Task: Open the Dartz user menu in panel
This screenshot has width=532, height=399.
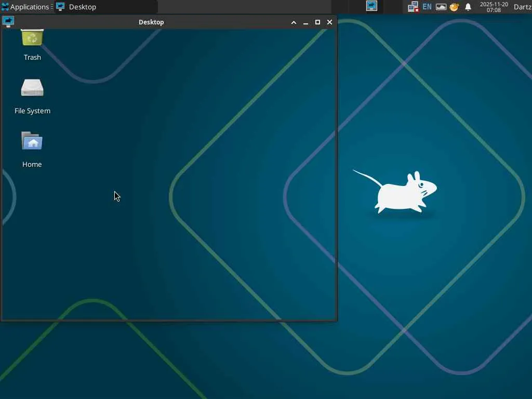Action: 523,7
